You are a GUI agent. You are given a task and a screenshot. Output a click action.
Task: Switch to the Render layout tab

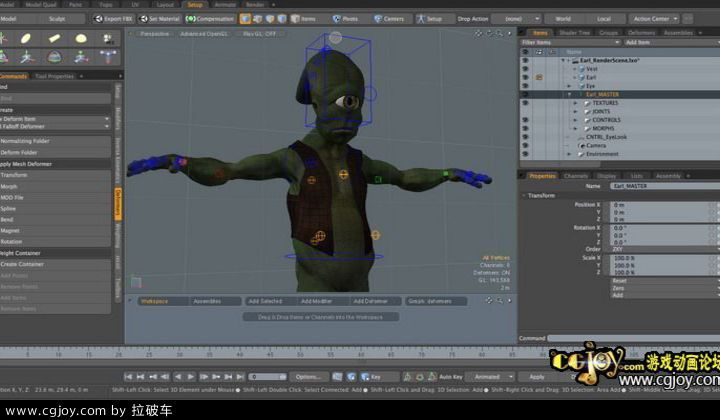255,5
